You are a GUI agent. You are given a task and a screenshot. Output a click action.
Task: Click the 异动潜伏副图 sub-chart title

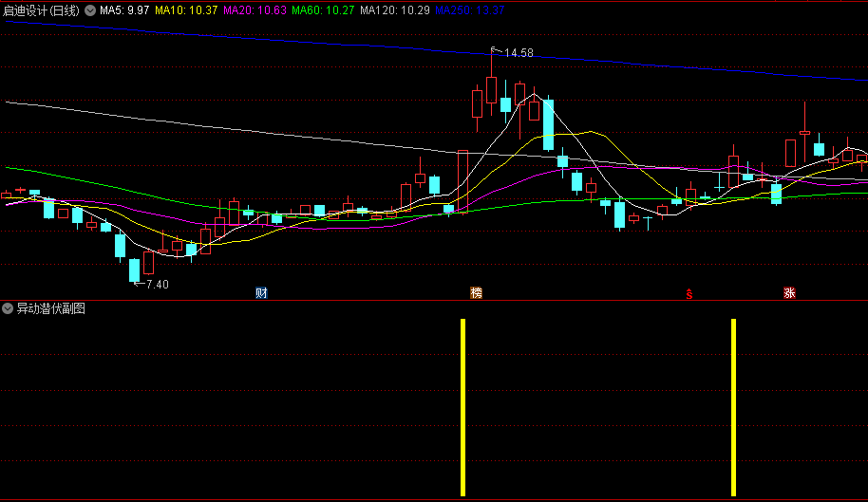pos(50,308)
